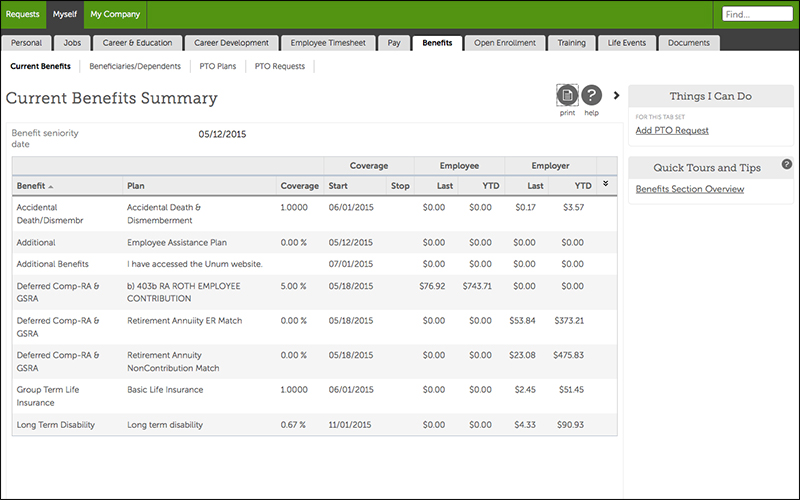Select the Myself menu
The image size is (800, 500).
65,14
